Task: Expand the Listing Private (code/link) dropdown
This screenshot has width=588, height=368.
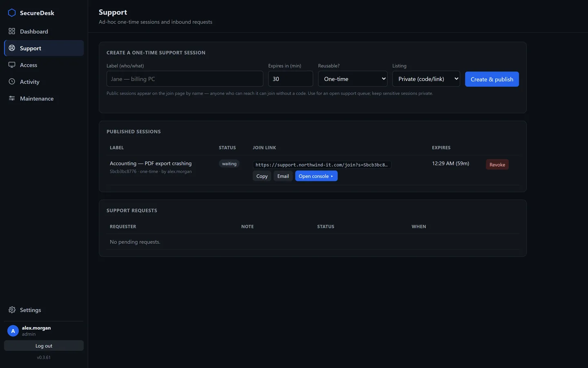Action: pyautogui.click(x=426, y=79)
